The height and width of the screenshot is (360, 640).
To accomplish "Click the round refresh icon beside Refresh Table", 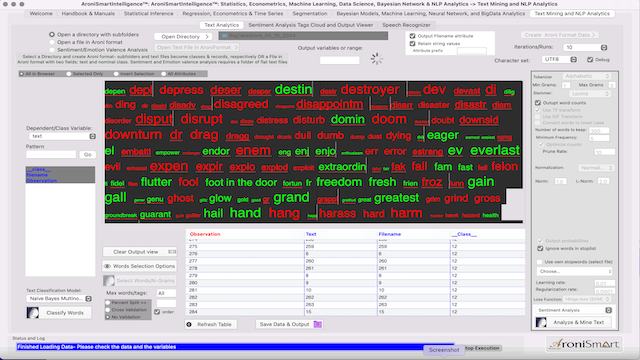I will coord(189,324).
